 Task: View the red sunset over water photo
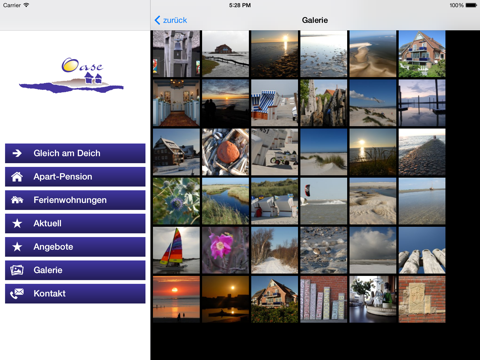176,299
